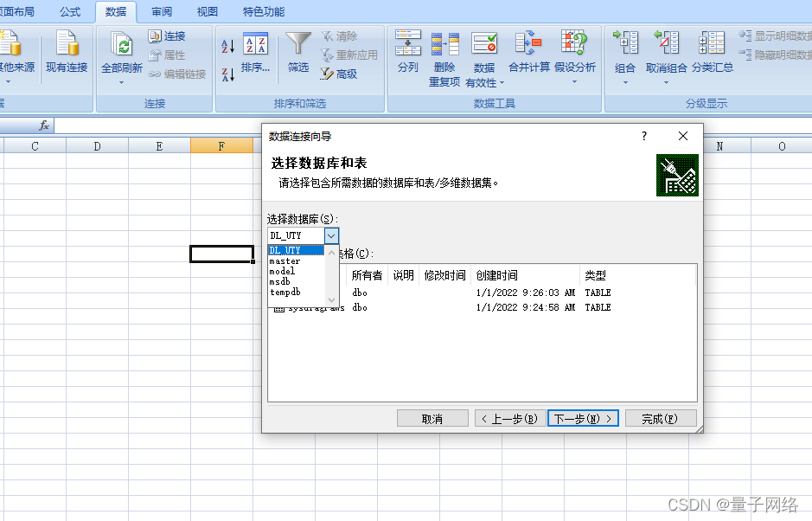Image resolution: width=812 pixels, height=521 pixels.
Task: Switch to the Review (审阅) tab
Action: pos(162,11)
